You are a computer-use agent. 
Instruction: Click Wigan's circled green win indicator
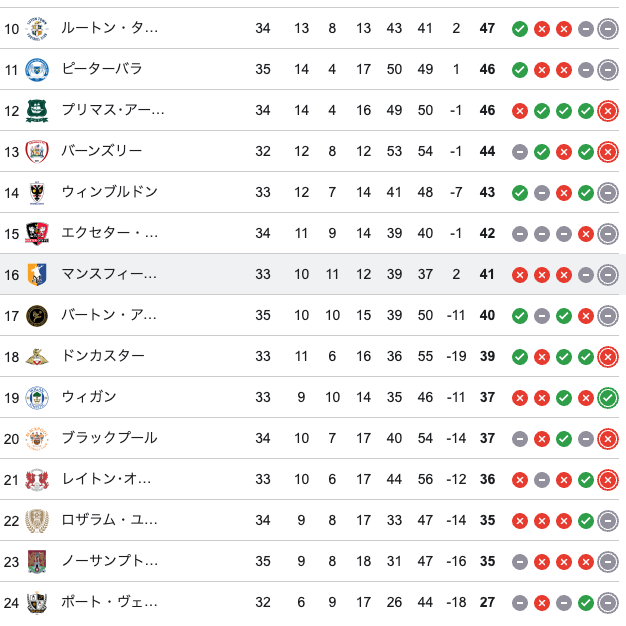coord(607,398)
